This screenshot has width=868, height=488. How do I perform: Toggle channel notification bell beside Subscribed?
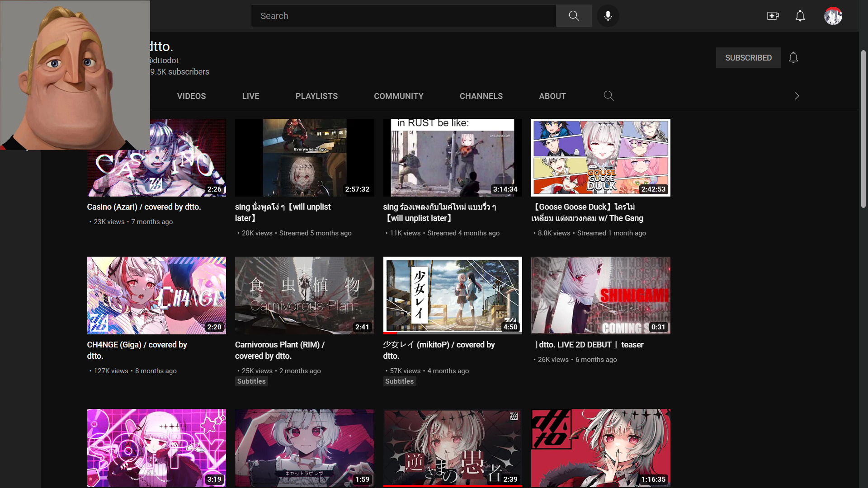point(793,58)
